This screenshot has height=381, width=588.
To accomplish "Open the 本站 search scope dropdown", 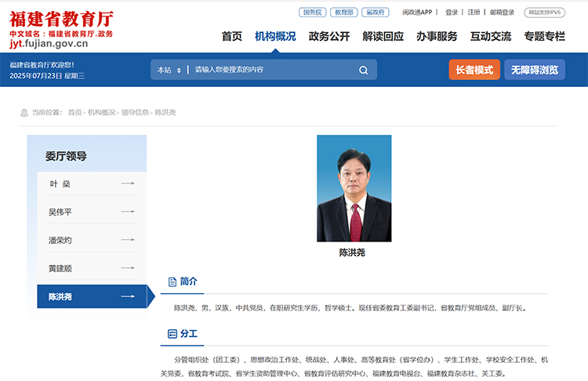I will (169, 70).
